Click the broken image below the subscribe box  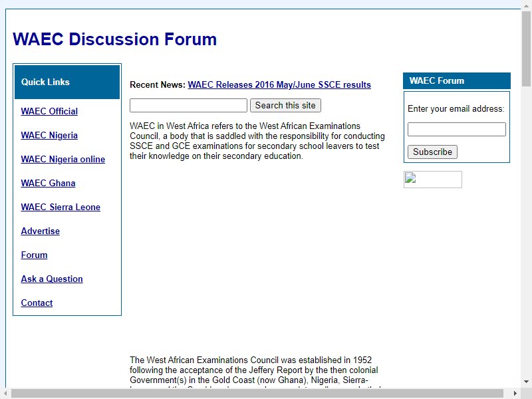click(433, 180)
